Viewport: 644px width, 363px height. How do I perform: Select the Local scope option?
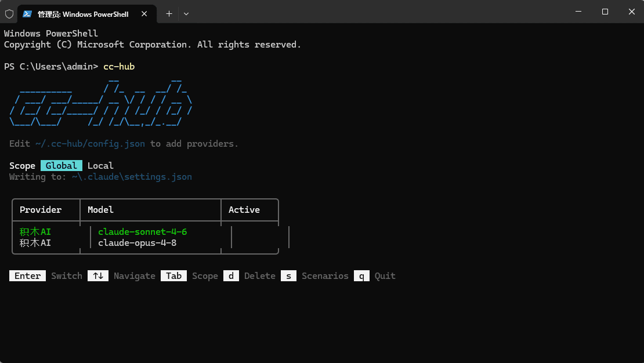100,165
